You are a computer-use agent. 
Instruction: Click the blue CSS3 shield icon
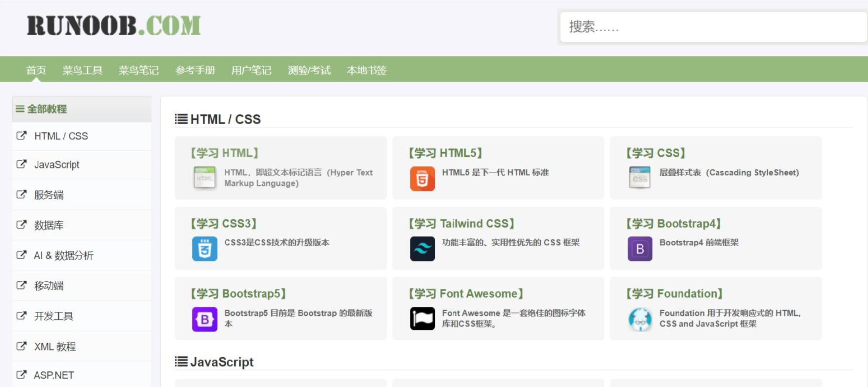tap(205, 248)
